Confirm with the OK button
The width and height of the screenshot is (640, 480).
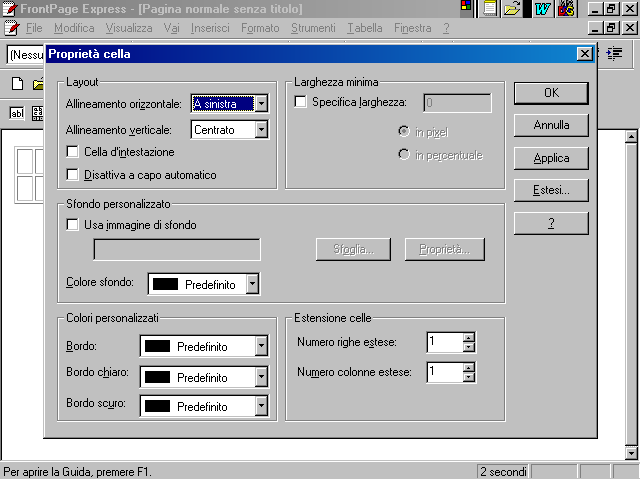(x=551, y=93)
